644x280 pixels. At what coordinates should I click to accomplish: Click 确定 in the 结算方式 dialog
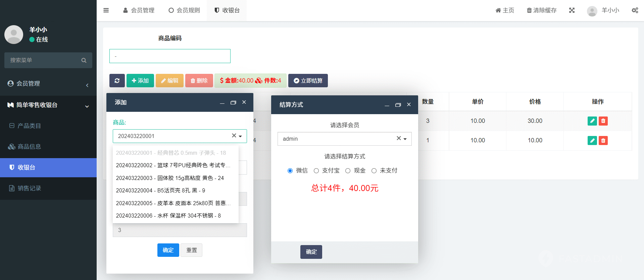tap(311, 252)
